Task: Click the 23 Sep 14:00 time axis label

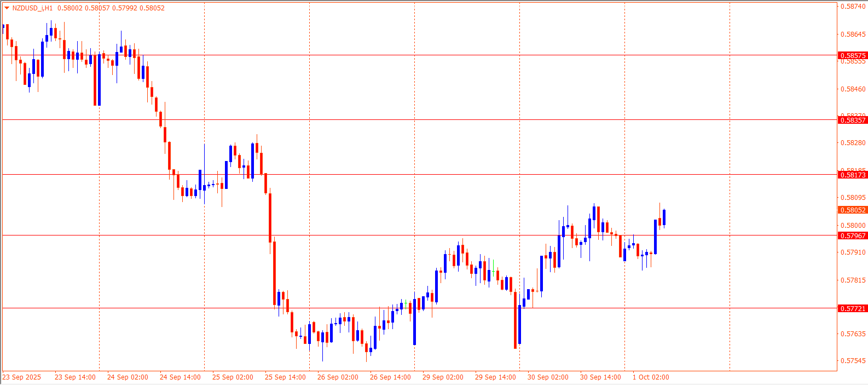Action: [75, 377]
